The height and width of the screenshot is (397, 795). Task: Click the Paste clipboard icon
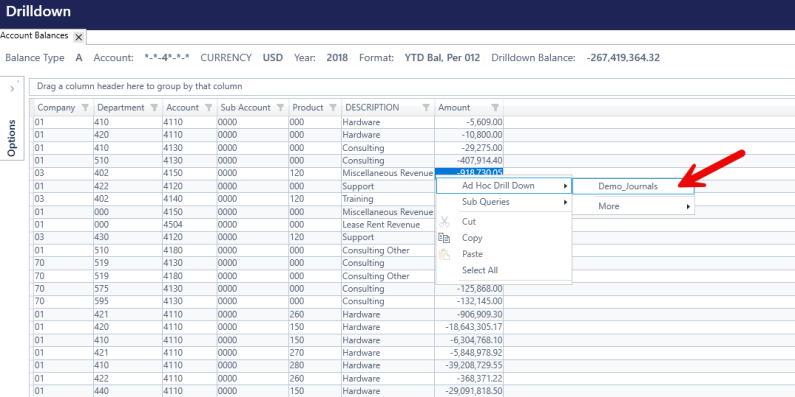tap(444, 254)
